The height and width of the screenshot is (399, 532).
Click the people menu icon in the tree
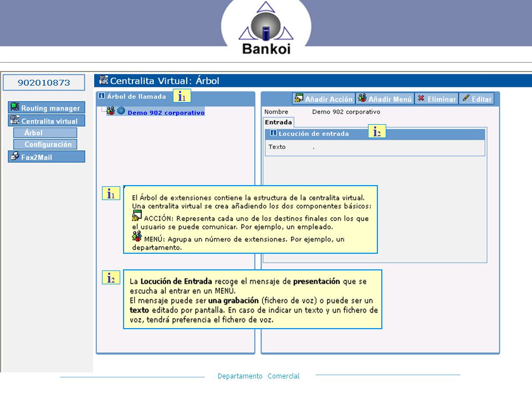[x=111, y=111]
